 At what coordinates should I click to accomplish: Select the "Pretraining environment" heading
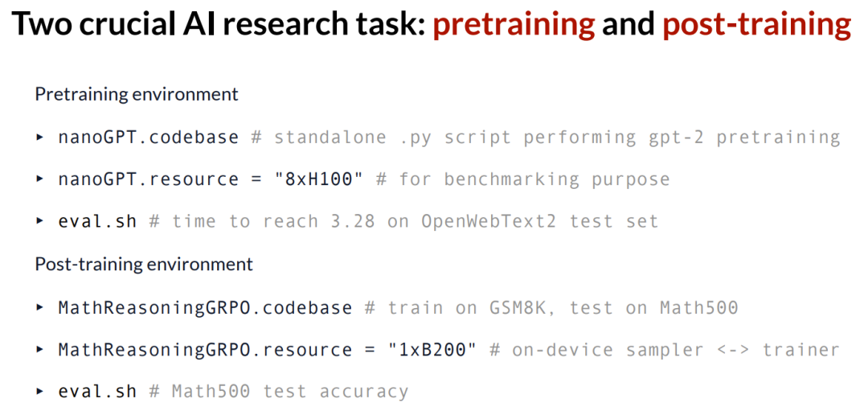[137, 94]
